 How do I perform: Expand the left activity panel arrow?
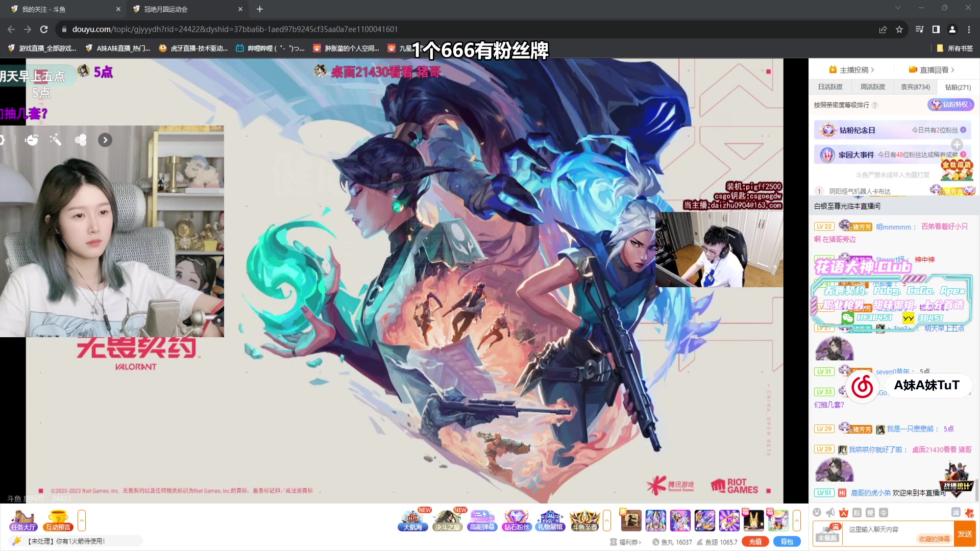(x=82, y=520)
